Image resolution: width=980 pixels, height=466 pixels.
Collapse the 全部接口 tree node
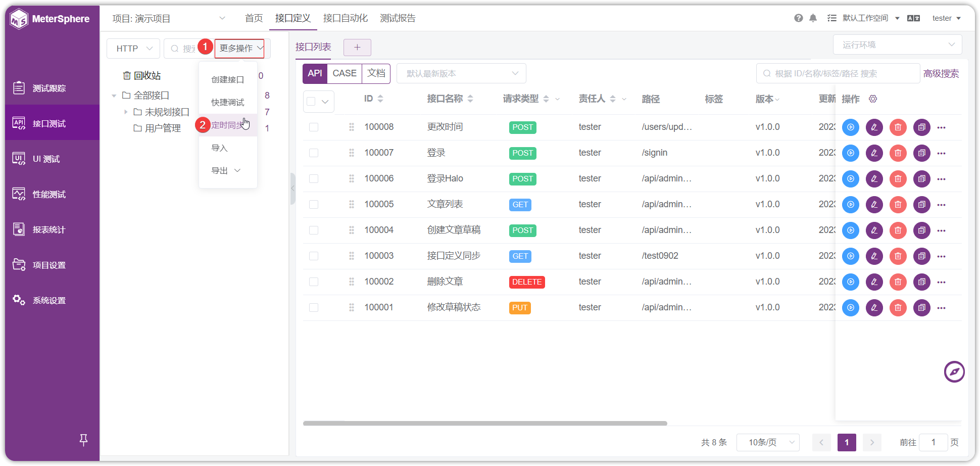(x=114, y=96)
